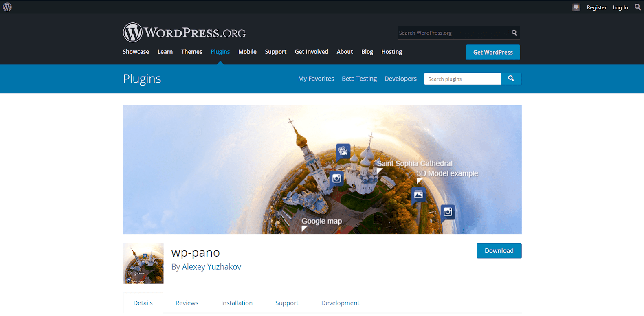Click the Google map label in banner
This screenshot has height=316, width=644.
tap(322, 221)
